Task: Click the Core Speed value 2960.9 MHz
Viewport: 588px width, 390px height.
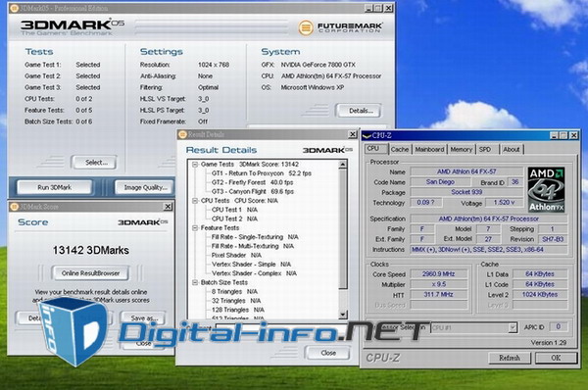Action: [x=439, y=274]
